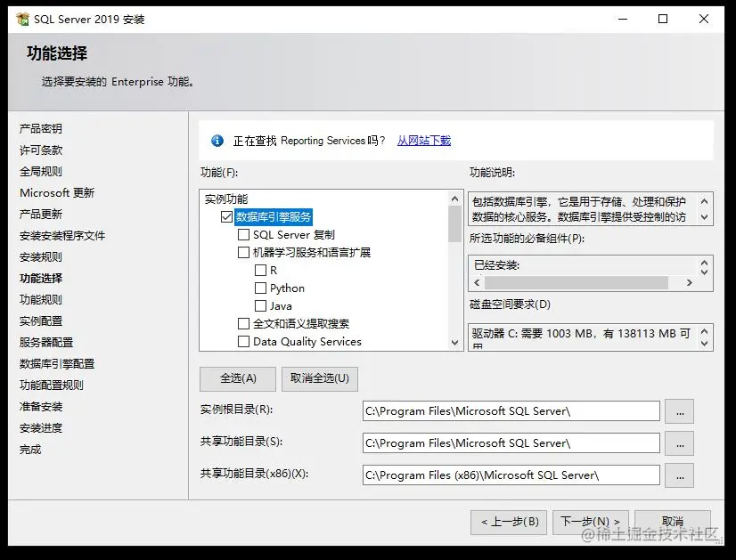Click prerequisites horizontal scrollbar thumb

coord(577,283)
